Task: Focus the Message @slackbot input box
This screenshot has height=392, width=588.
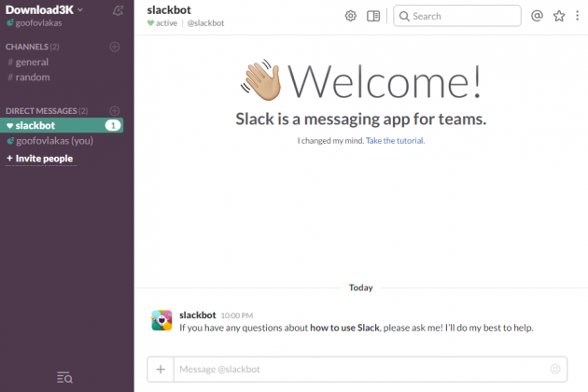Action: coord(359,370)
